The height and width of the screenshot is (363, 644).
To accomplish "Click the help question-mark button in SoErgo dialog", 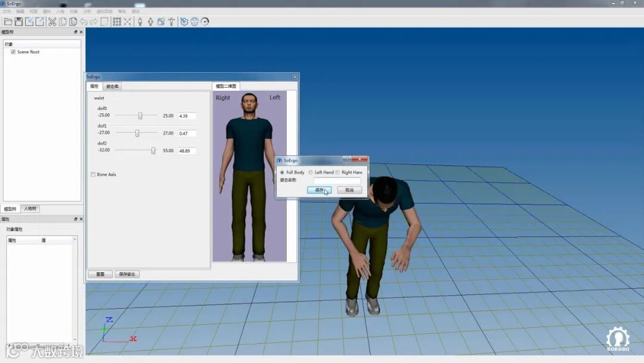I will click(346, 159).
